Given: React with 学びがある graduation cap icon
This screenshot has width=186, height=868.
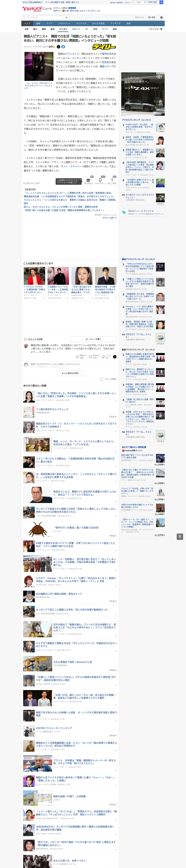Looking at the screenshot, I should [x=89, y=180].
